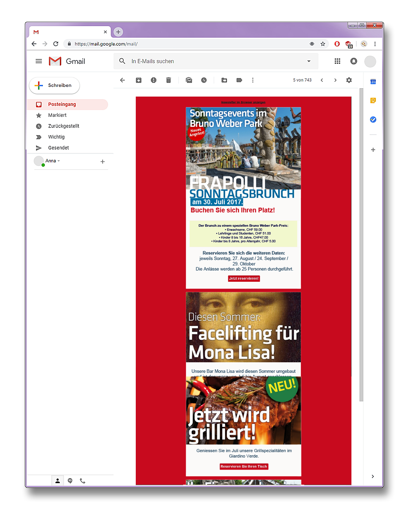The width and height of the screenshot is (410, 532).
Task: Open the notifications bell icon
Action: [x=354, y=61]
